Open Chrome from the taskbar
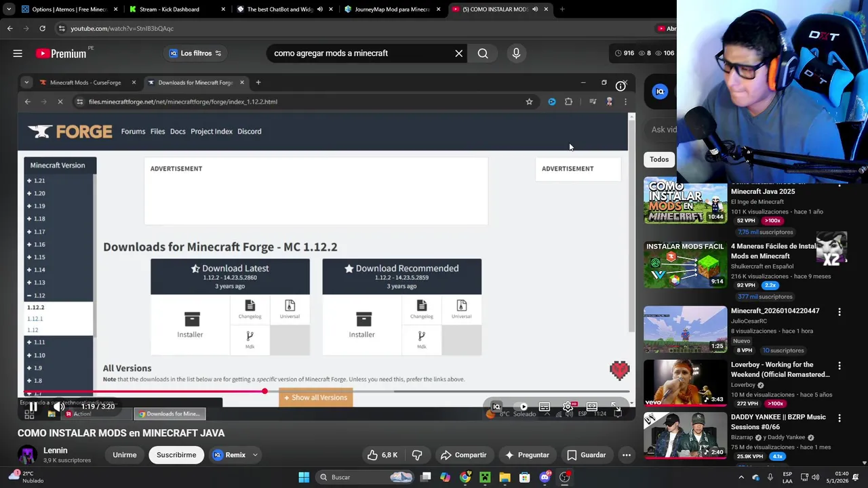 [x=465, y=477]
